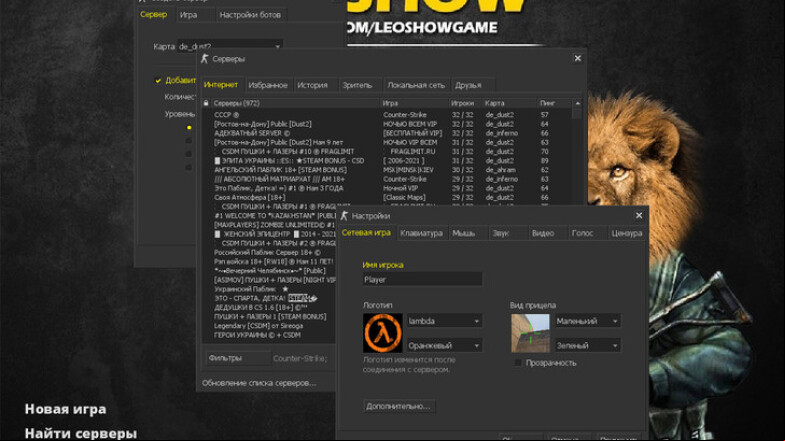Open the Зеленый crosshair color dropdown
This screenshot has height=441, width=785.
point(587,345)
